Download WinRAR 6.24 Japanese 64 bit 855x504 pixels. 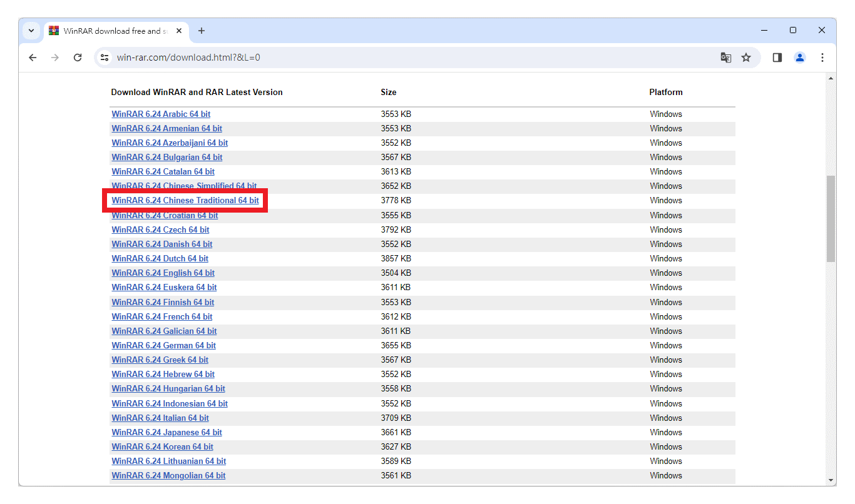click(x=166, y=432)
